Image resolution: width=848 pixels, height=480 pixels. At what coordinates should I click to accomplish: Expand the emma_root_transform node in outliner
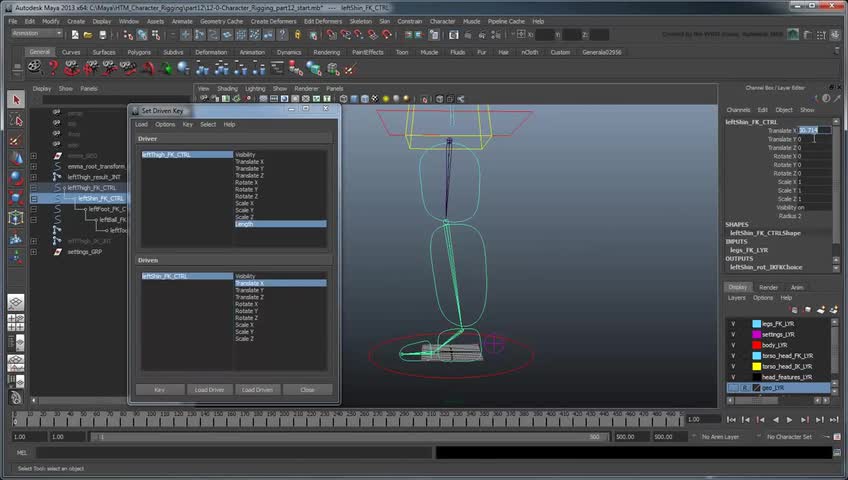[33, 166]
